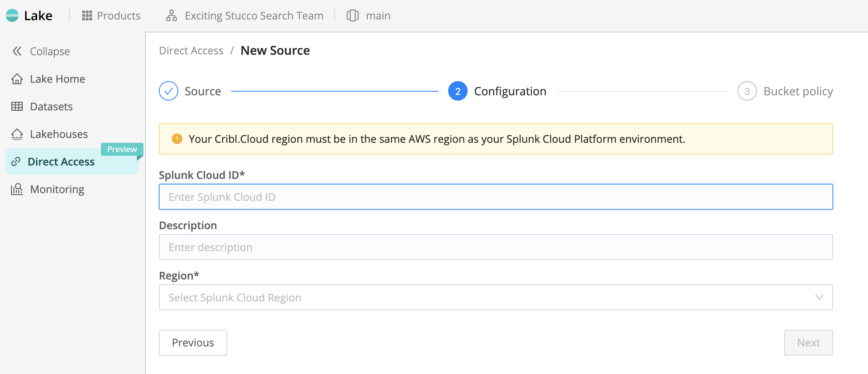Screen dimensions: 868x374
Task: Focus the Splunk Cloud ID field
Action: [496, 197]
